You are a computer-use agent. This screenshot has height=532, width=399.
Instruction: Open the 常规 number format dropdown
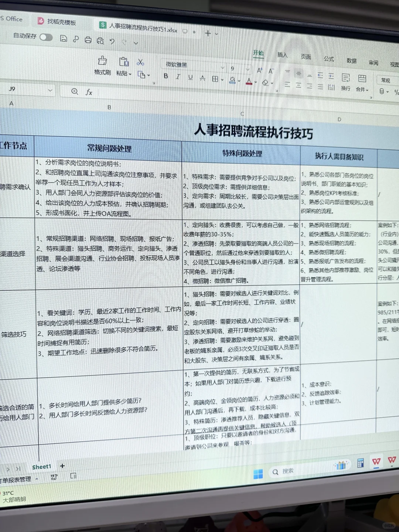point(388,80)
